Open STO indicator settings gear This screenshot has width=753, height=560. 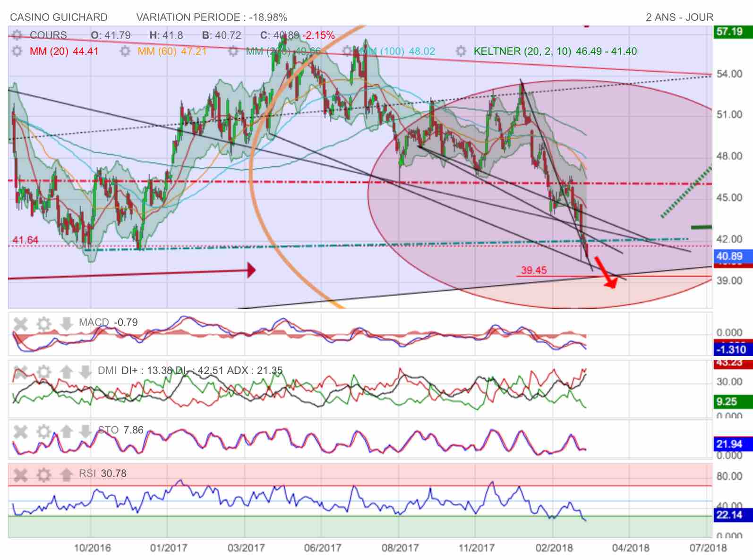click(x=43, y=432)
